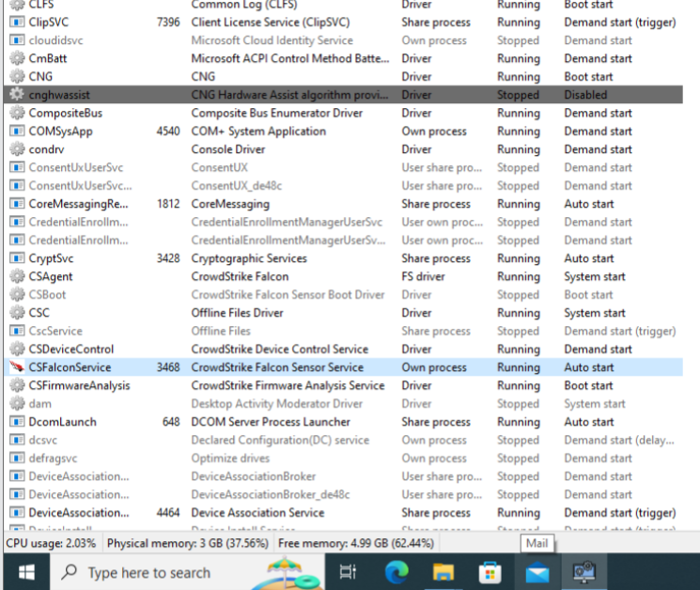700x590 pixels.
Task: Click PID 1812 in CoreMessaging row
Action: point(168,204)
